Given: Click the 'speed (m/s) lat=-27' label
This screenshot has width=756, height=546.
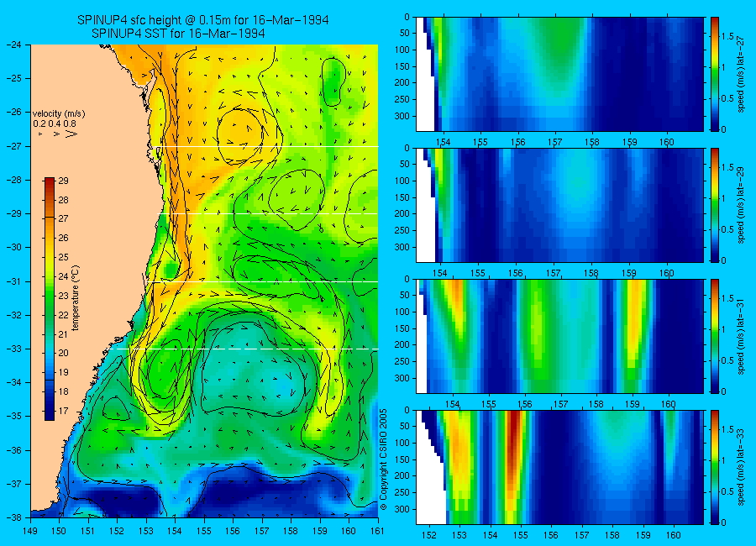Looking at the screenshot, I should [741, 74].
